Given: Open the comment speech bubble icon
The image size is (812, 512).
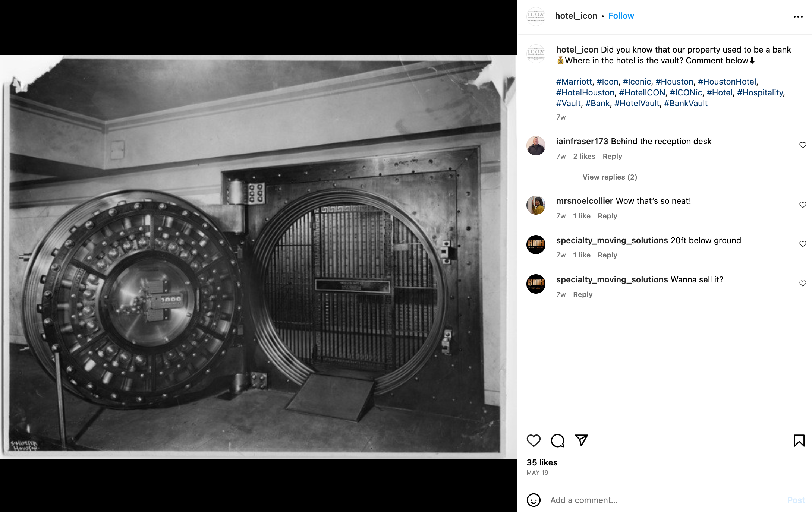Looking at the screenshot, I should tap(557, 440).
